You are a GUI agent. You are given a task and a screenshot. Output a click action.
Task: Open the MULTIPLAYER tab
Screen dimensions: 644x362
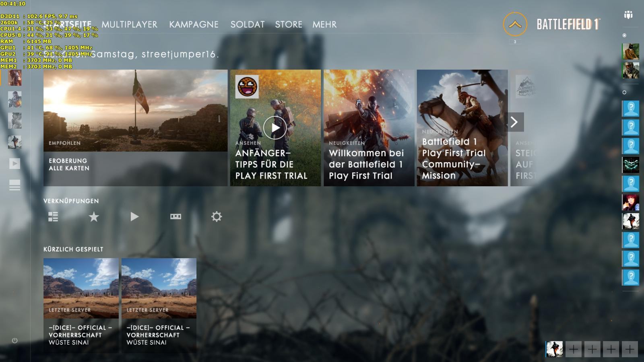click(129, 25)
